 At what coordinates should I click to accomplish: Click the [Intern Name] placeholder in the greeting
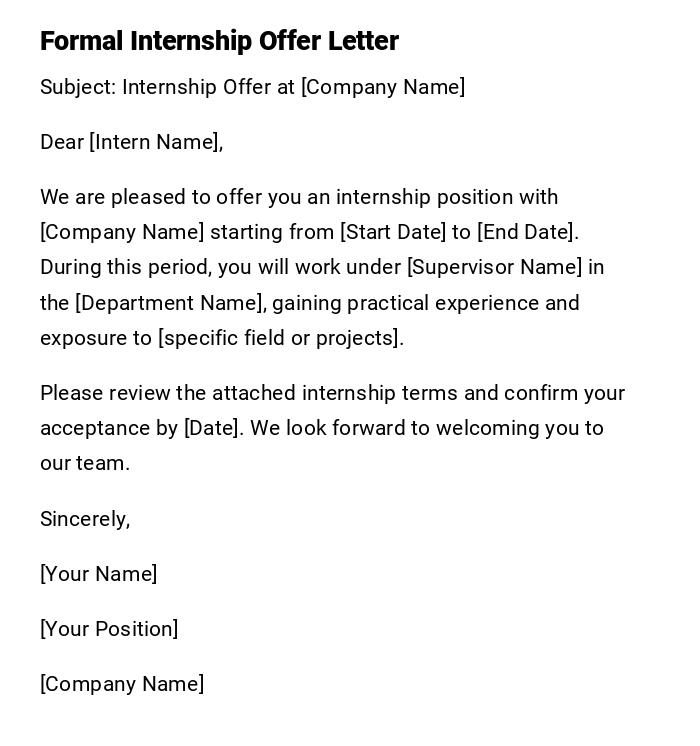pos(154,142)
